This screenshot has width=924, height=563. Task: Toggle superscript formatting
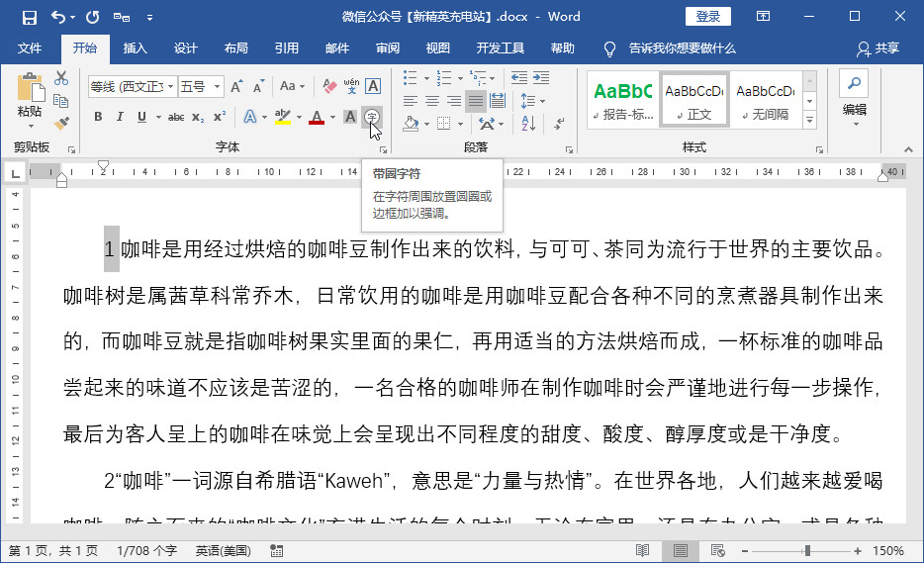[220, 117]
